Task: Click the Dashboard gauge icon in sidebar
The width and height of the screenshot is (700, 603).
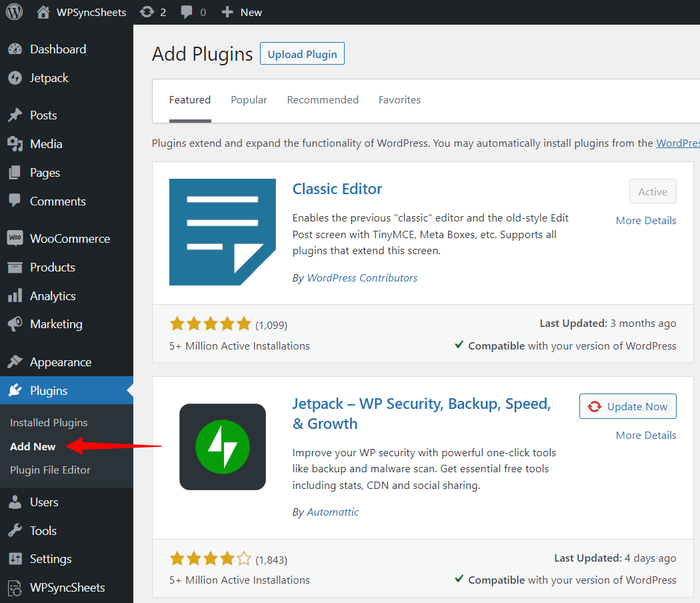Action: (x=15, y=49)
